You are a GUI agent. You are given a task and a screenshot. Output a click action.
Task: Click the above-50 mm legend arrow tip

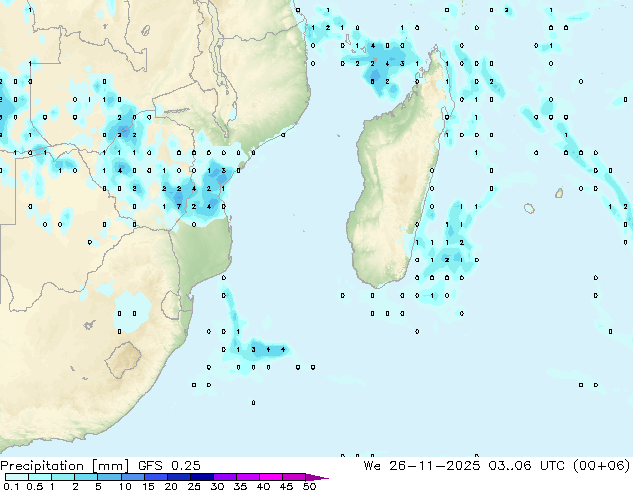317,477
